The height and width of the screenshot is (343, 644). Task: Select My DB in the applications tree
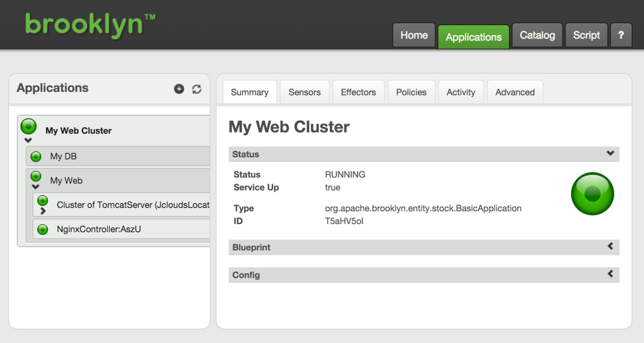tap(63, 157)
